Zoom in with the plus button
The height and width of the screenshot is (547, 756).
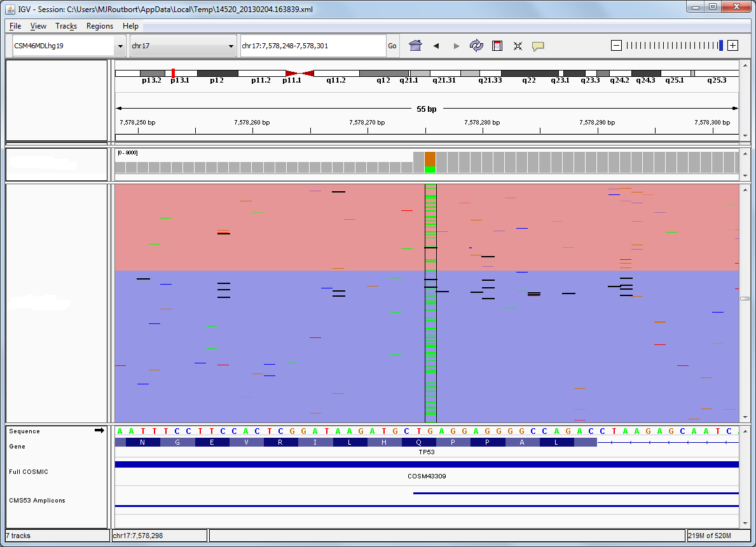tap(733, 45)
